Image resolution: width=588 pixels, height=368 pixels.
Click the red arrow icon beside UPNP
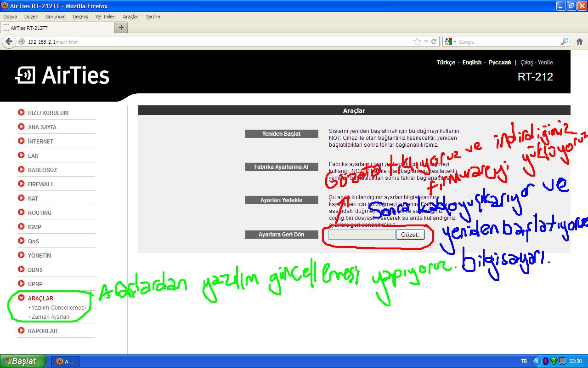[21, 283]
